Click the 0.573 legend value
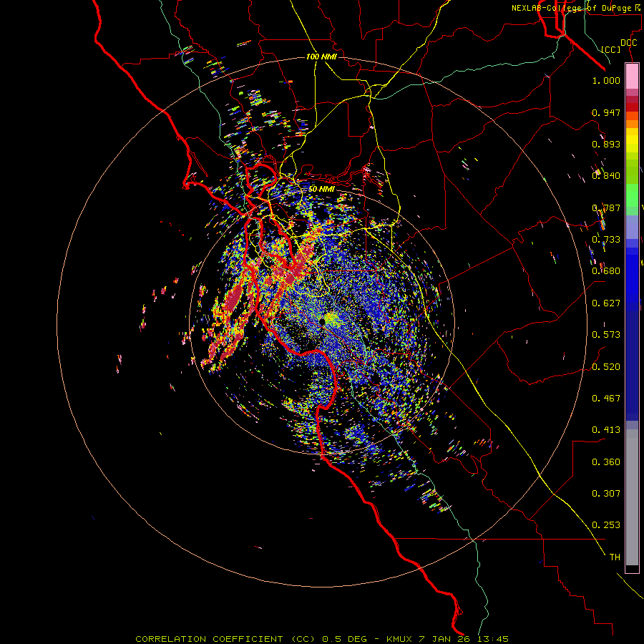This screenshot has height=644, width=644. [x=606, y=335]
